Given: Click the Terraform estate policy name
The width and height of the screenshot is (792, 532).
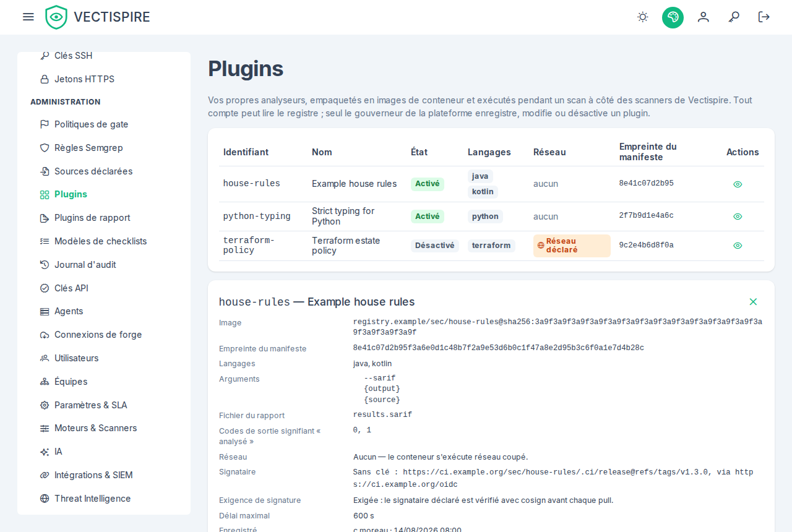Looking at the screenshot, I should point(346,246).
